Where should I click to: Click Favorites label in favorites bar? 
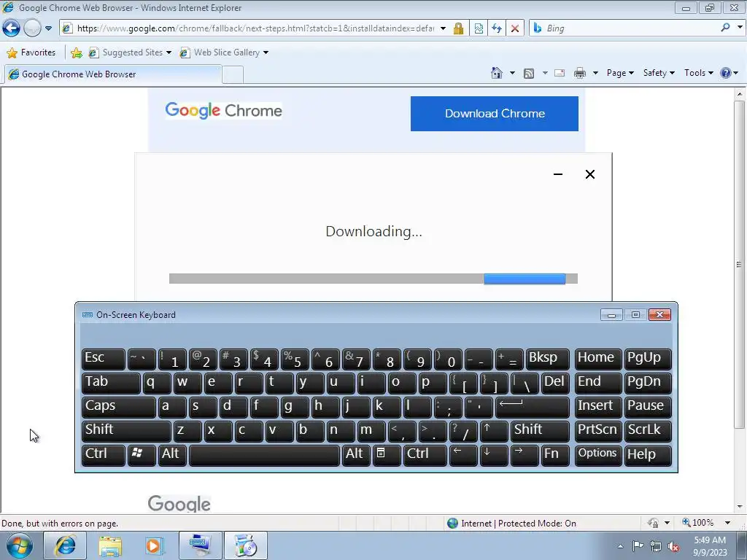click(38, 52)
